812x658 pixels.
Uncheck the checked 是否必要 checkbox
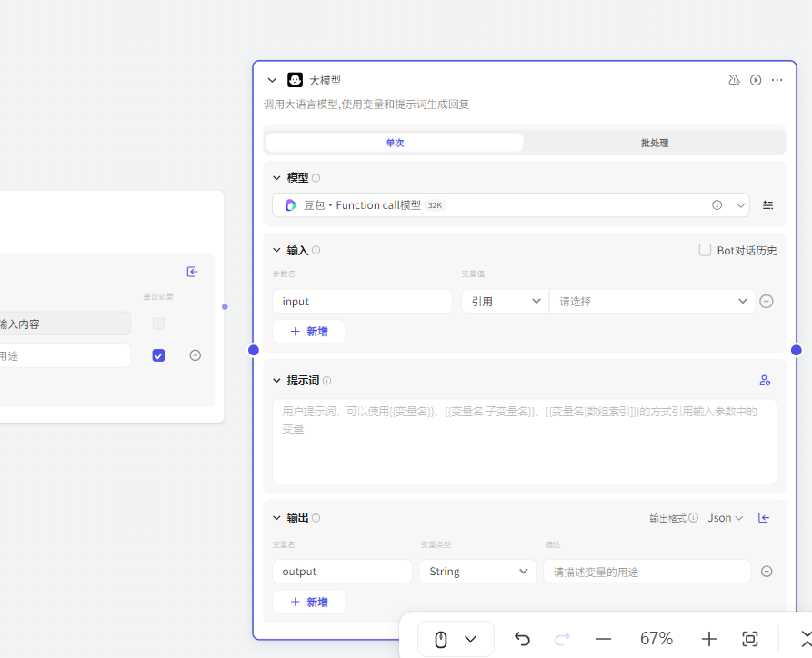[158, 355]
